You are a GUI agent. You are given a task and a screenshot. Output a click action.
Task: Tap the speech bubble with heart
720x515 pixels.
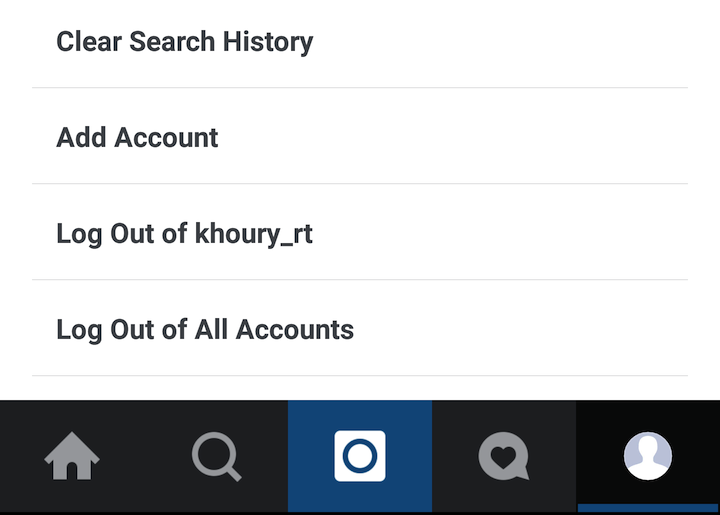pos(503,457)
